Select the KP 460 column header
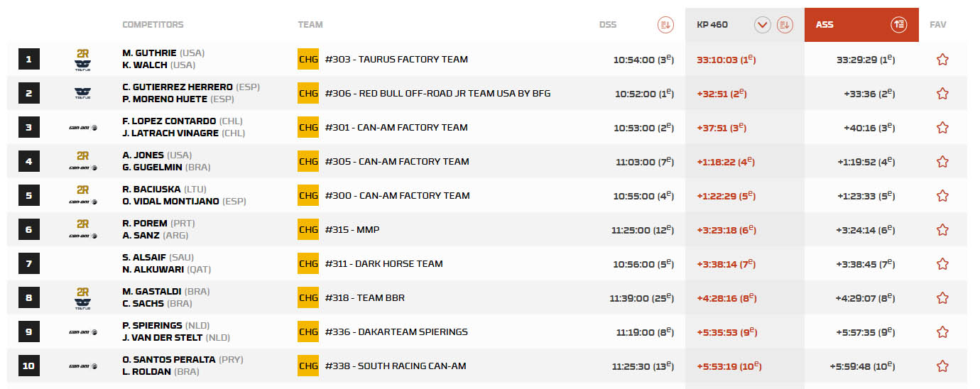 click(712, 25)
